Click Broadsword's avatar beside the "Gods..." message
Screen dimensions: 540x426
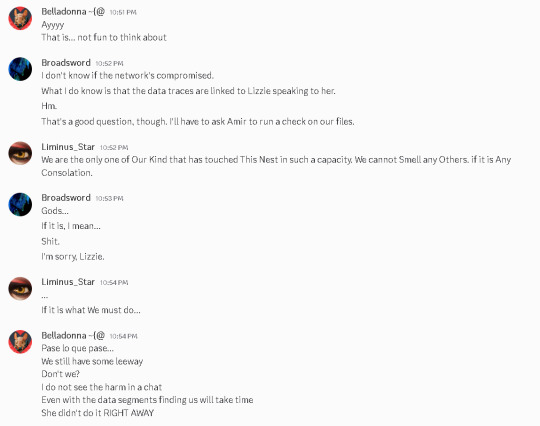point(20,204)
